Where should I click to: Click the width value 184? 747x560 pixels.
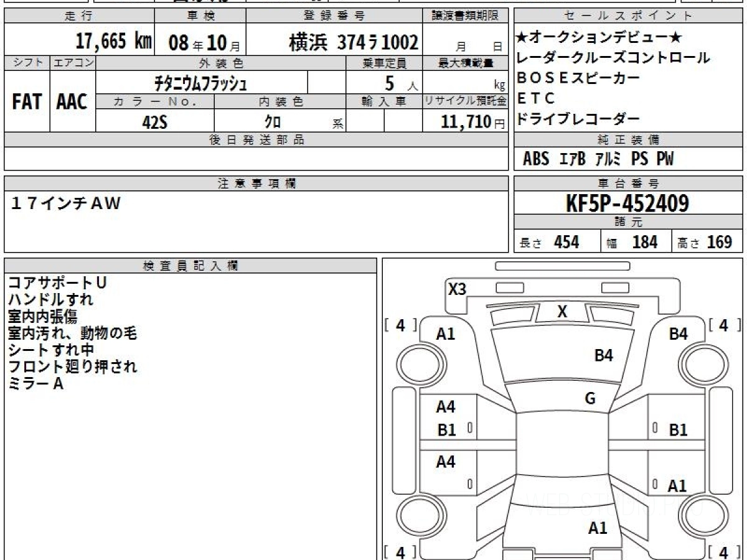point(645,241)
